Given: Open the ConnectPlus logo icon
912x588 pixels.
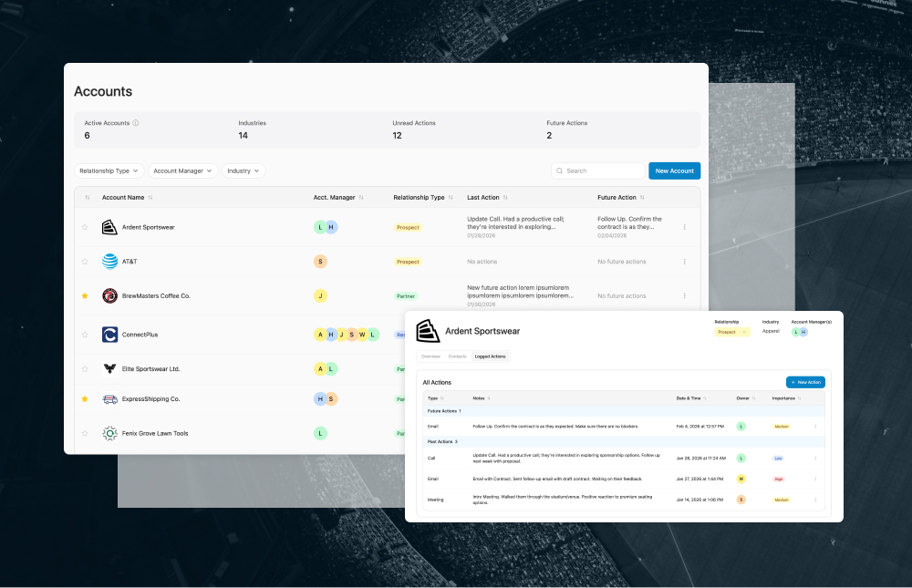Looking at the screenshot, I should tap(109, 335).
